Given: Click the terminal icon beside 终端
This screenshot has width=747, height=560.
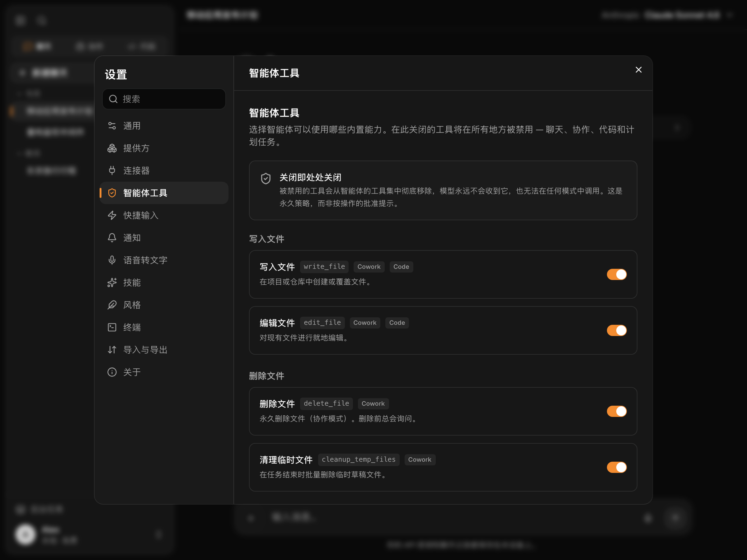Looking at the screenshot, I should [x=112, y=327].
